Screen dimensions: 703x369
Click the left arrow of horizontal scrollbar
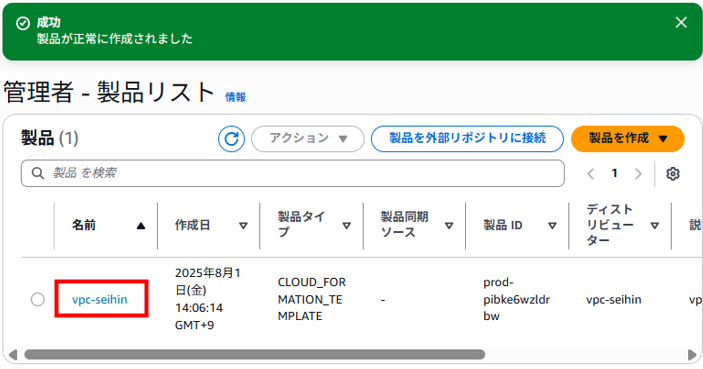(13, 355)
